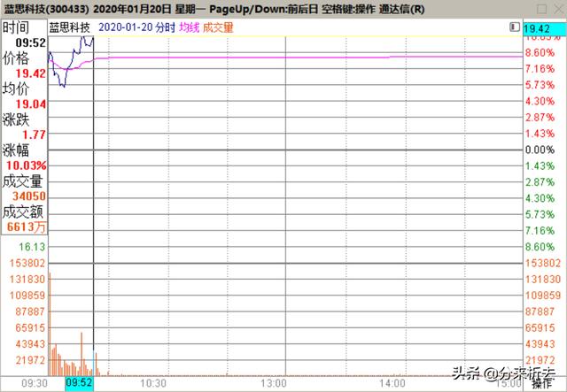Click the 涨跌 1.77 value in left panel
Screen dimensions: 567x392
(x=35, y=135)
